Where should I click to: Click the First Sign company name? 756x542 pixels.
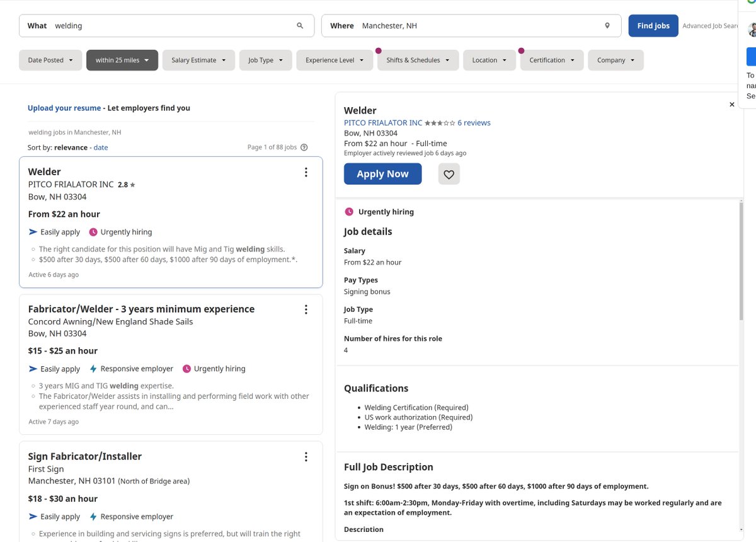click(46, 469)
